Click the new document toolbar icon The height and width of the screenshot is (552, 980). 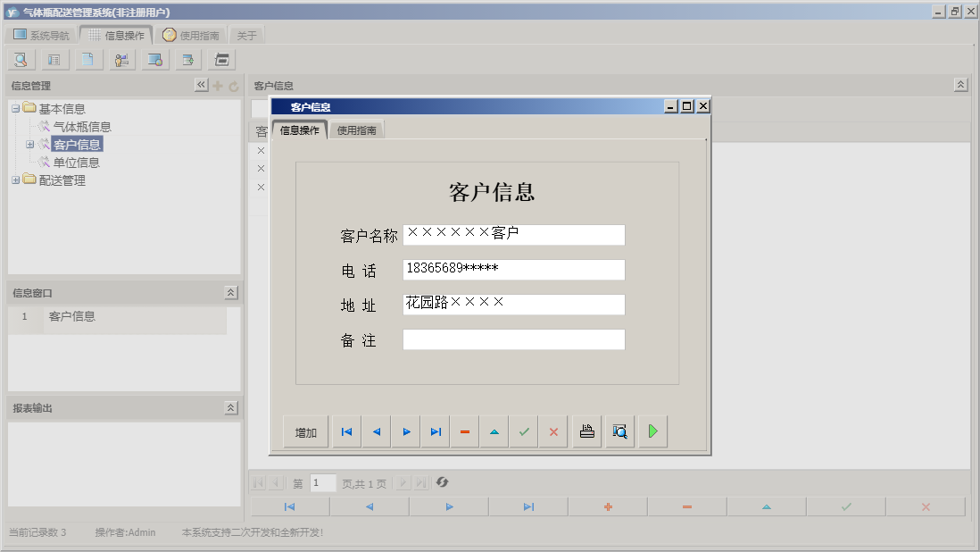click(87, 59)
